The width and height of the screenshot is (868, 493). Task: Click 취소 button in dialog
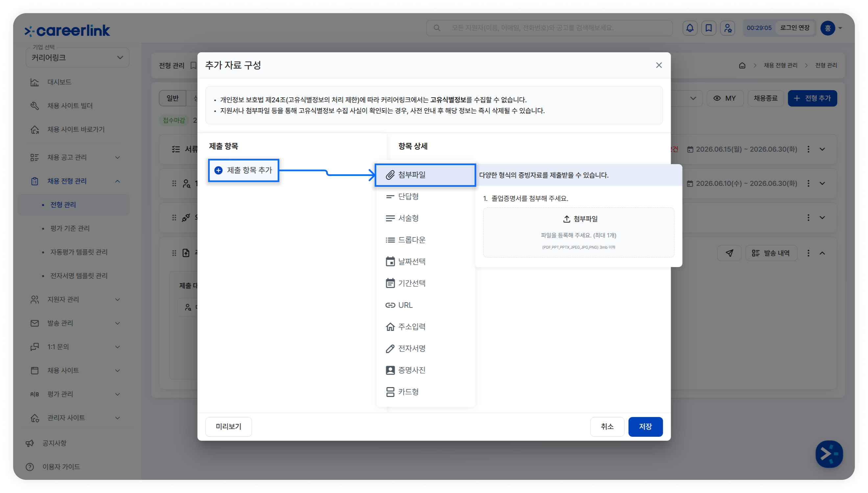click(607, 427)
